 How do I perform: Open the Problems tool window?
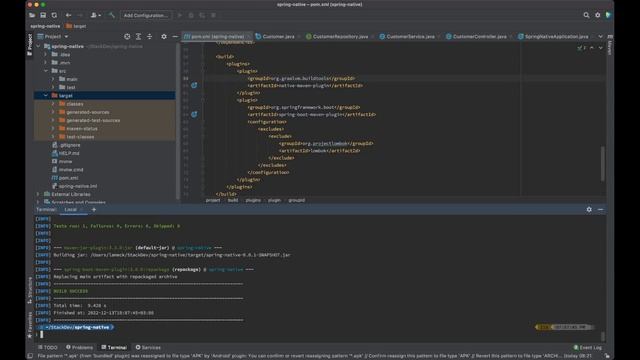[x=80, y=347]
